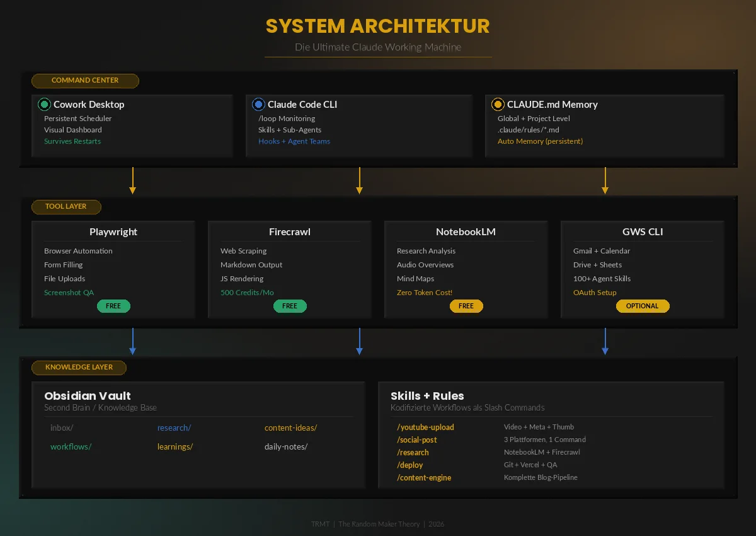
Task: Open the workflows/ folder in Obsidian Vault
Action: point(71,447)
